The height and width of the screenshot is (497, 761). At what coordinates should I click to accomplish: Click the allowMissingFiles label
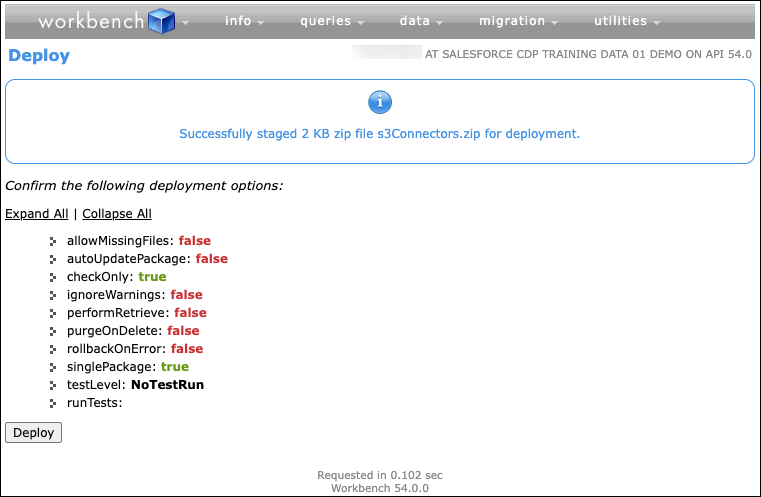point(120,241)
